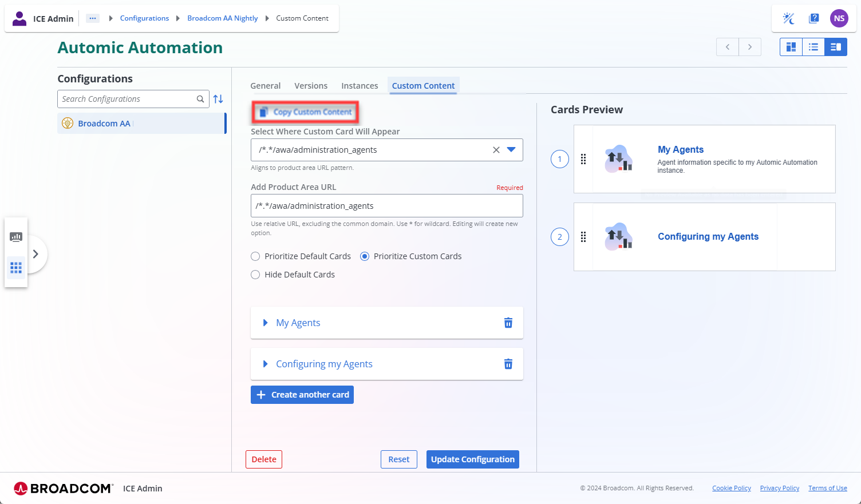
Task: Click the Broadcom logo in footer
Action: coord(63,488)
